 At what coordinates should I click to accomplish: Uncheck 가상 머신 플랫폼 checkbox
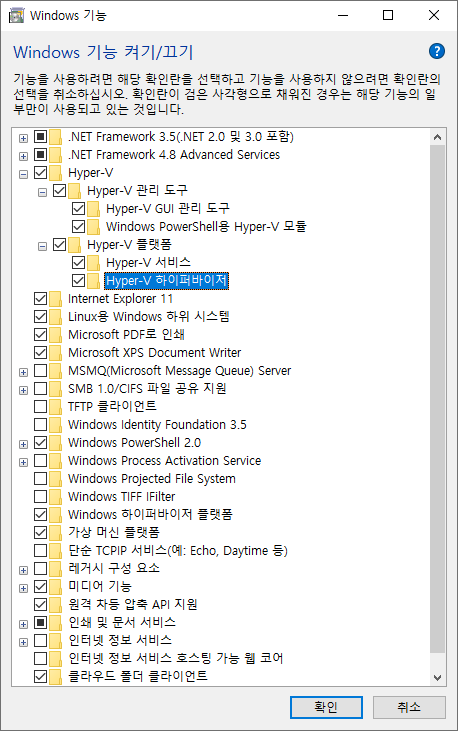41,532
